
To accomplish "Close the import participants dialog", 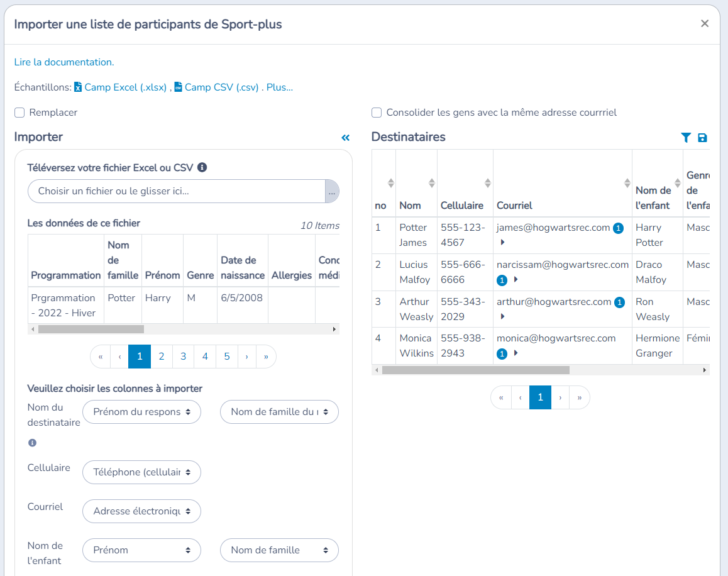I will [704, 23].
